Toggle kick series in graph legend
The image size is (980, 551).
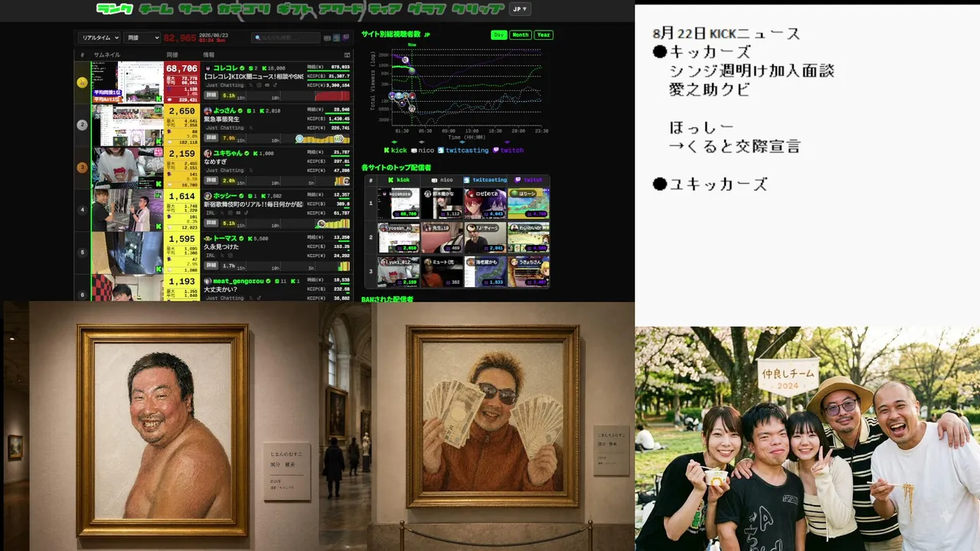pyautogui.click(x=396, y=150)
